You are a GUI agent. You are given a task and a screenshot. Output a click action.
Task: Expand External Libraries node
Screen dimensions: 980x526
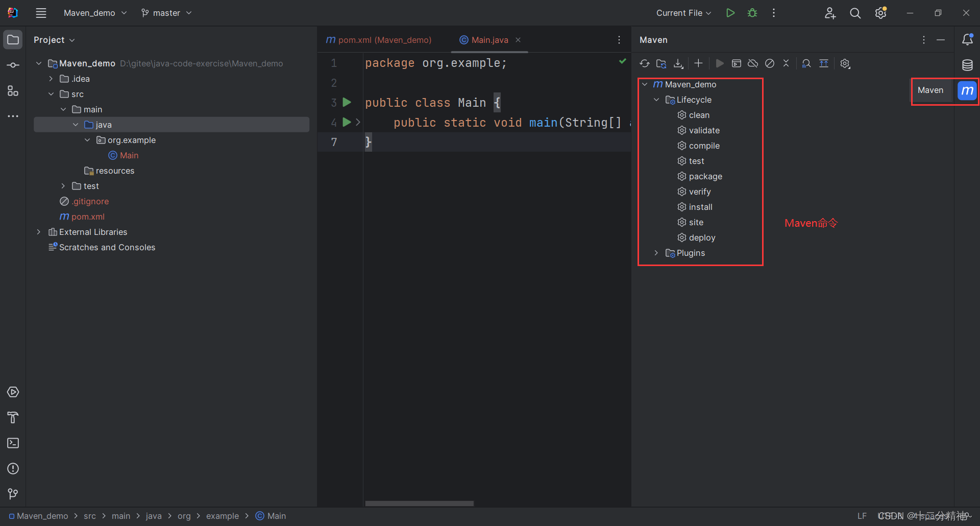click(39, 232)
